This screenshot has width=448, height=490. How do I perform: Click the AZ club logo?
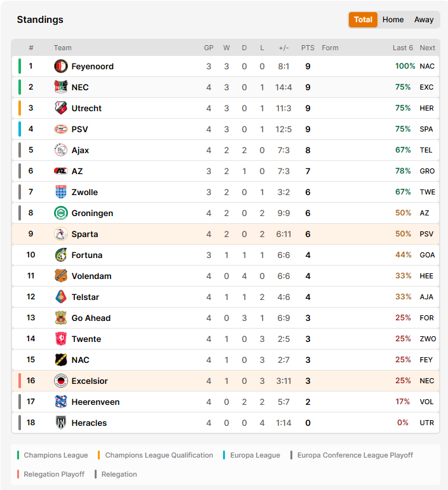60,171
